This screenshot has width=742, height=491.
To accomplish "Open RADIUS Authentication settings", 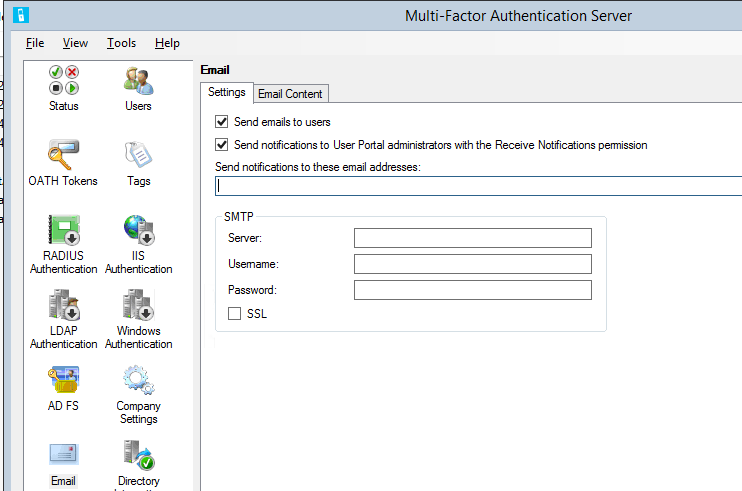I will (63, 232).
